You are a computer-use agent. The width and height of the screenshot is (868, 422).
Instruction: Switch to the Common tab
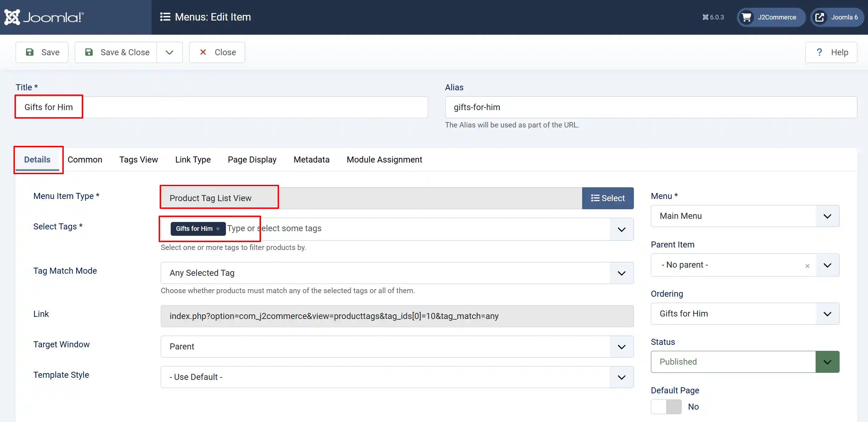(85, 160)
